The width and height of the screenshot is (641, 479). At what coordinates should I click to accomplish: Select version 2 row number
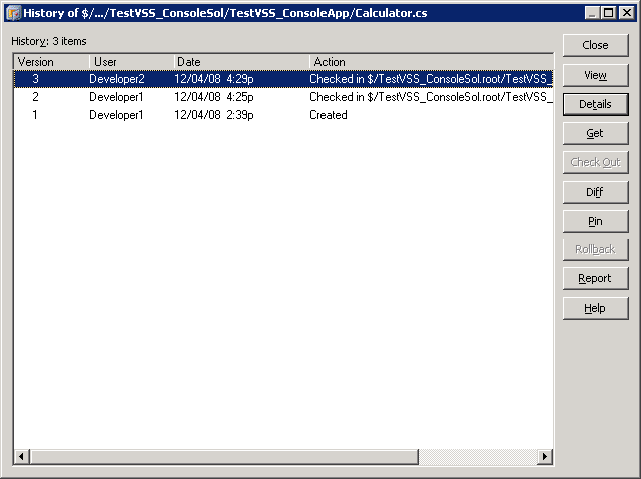click(x=35, y=97)
